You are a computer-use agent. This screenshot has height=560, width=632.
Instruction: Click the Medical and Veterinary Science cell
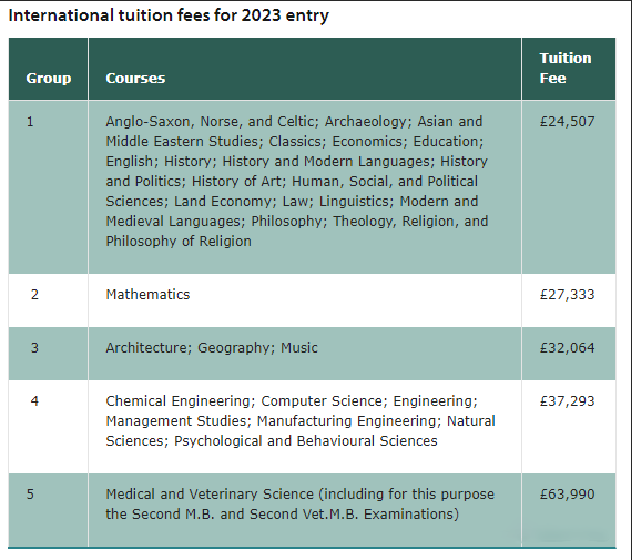(x=305, y=510)
